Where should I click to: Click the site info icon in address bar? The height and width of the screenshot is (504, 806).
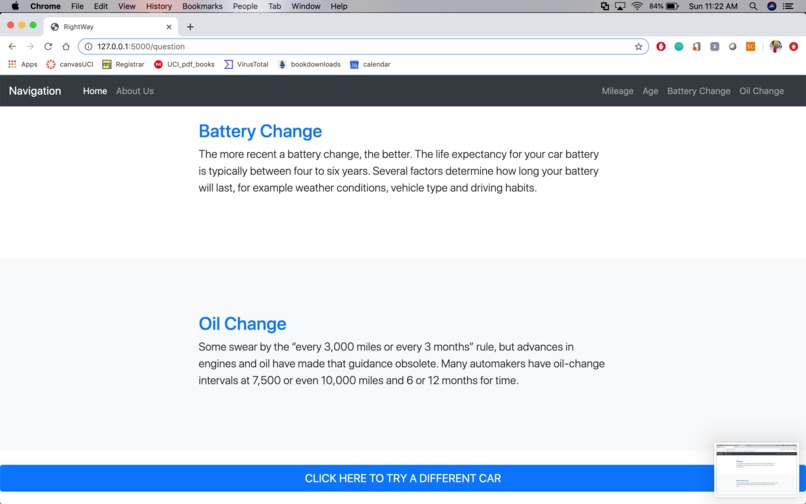(88, 46)
